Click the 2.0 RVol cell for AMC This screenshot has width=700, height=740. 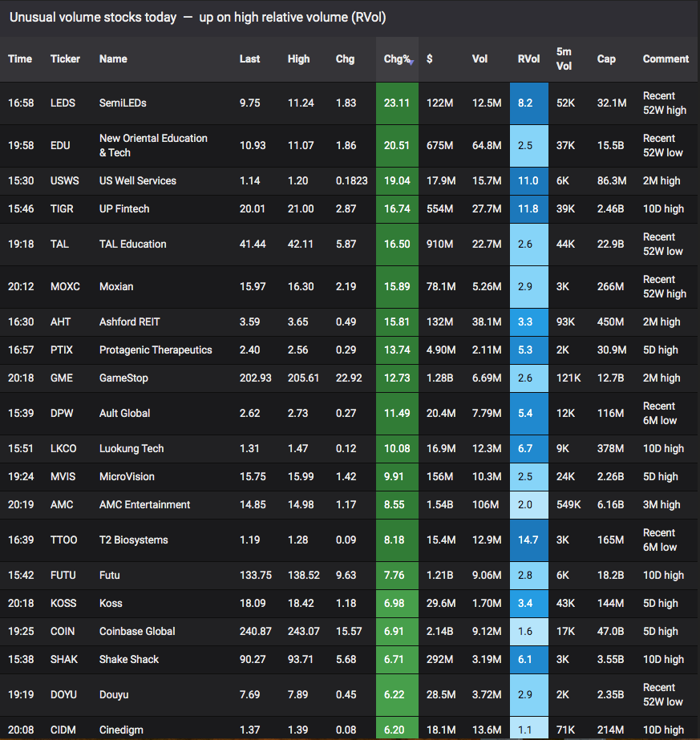point(528,504)
